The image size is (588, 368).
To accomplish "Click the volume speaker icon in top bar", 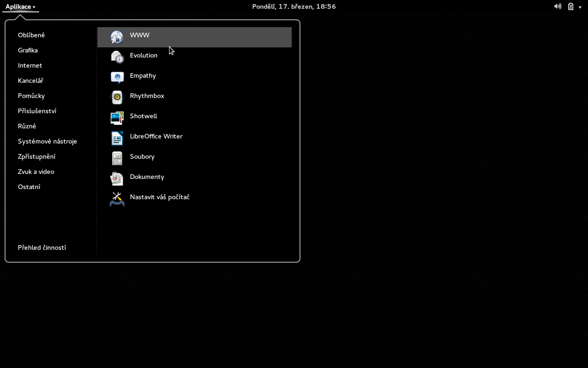I will point(558,6).
